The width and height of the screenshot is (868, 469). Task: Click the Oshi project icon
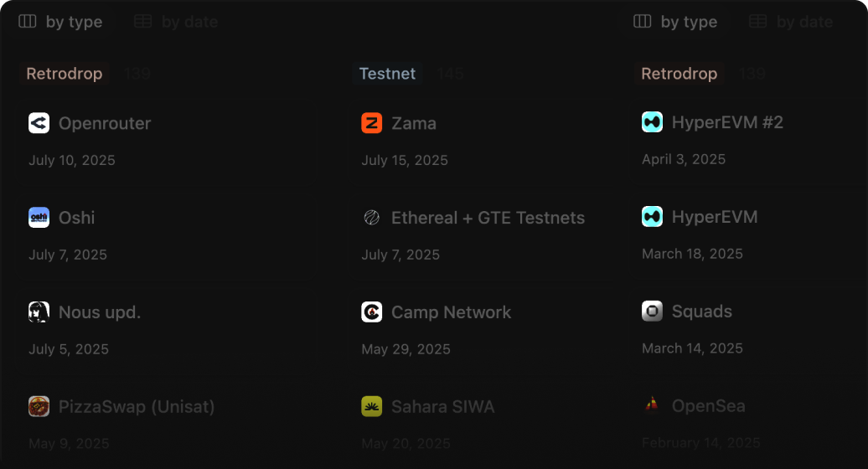tap(39, 218)
